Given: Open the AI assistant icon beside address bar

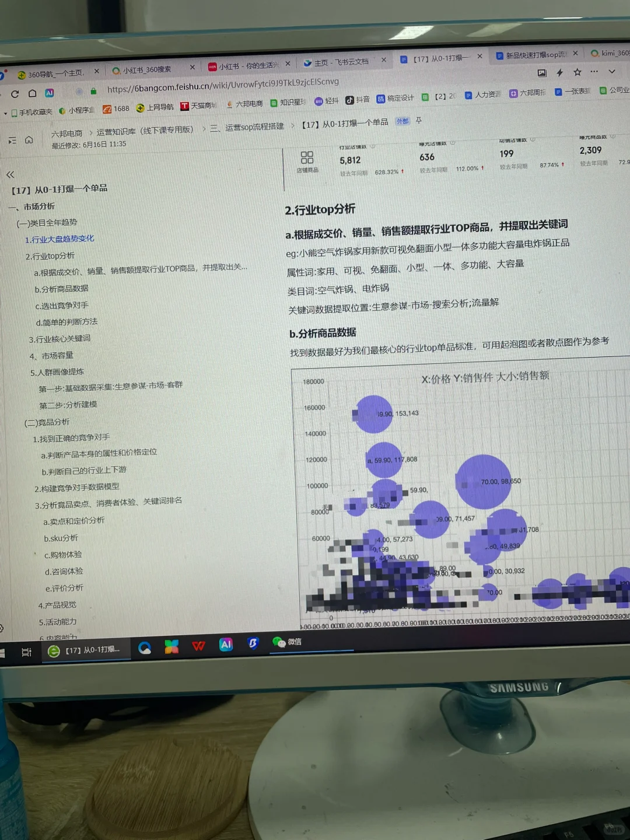Looking at the screenshot, I should [x=50, y=93].
